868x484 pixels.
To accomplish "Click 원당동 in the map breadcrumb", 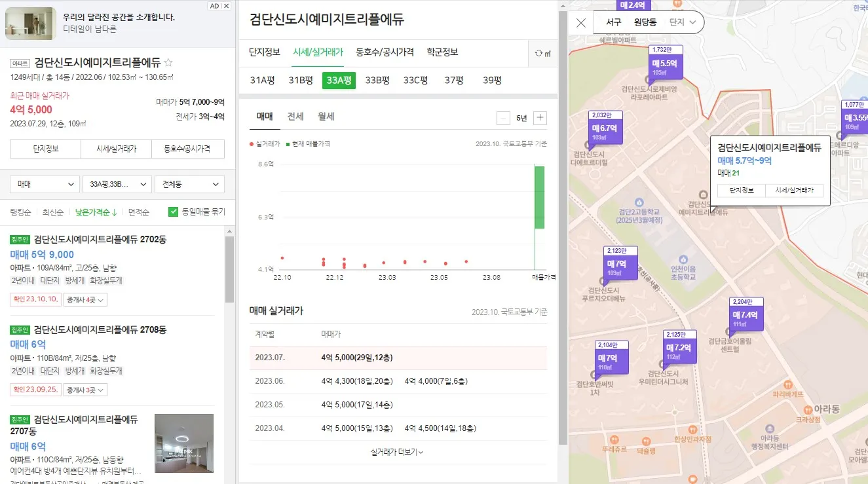I will coord(645,22).
